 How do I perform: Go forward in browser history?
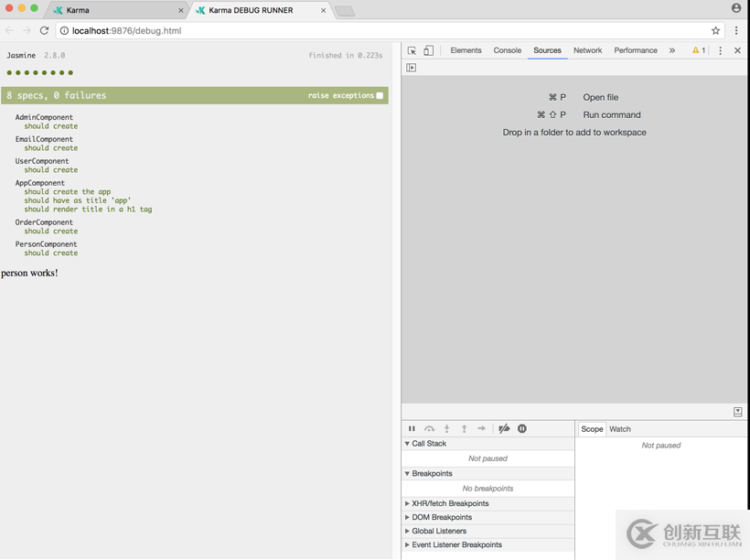click(27, 30)
